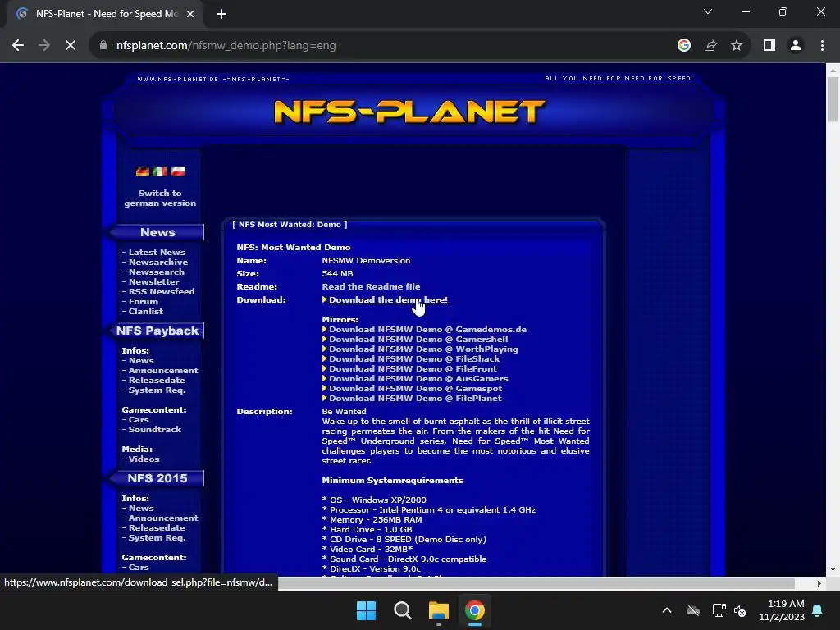Viewport: 840px width, 630px height.
Task: Click the horizontal page scrollbar
Action: pos(536,583)
